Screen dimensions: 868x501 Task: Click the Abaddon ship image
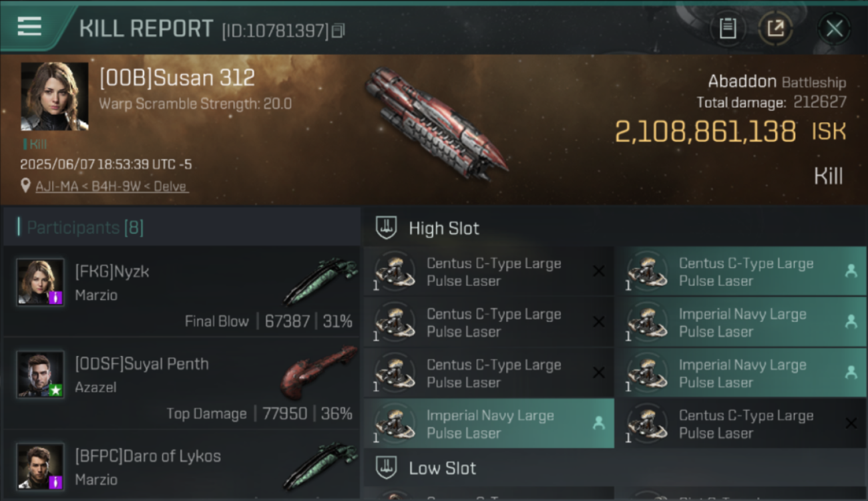pos(434,124)
